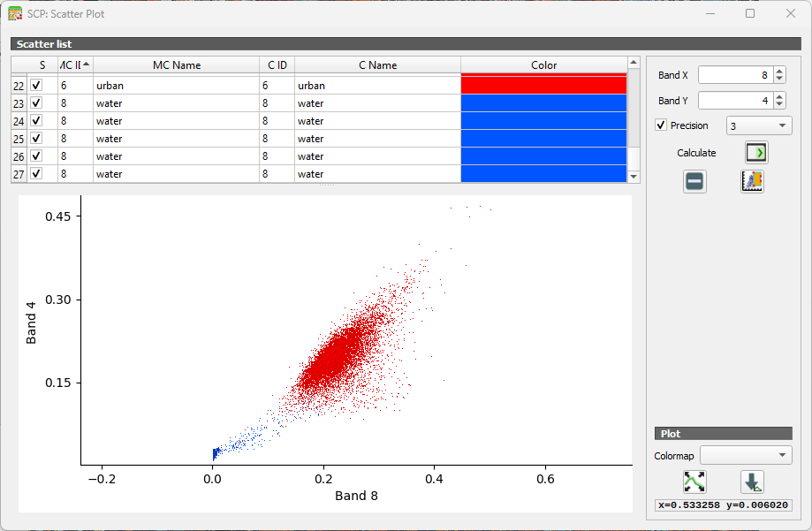Click the Calculate scatter plot button
Image resolution: width=812 pixels, height=531 pixels.
[x=756, y=153]
